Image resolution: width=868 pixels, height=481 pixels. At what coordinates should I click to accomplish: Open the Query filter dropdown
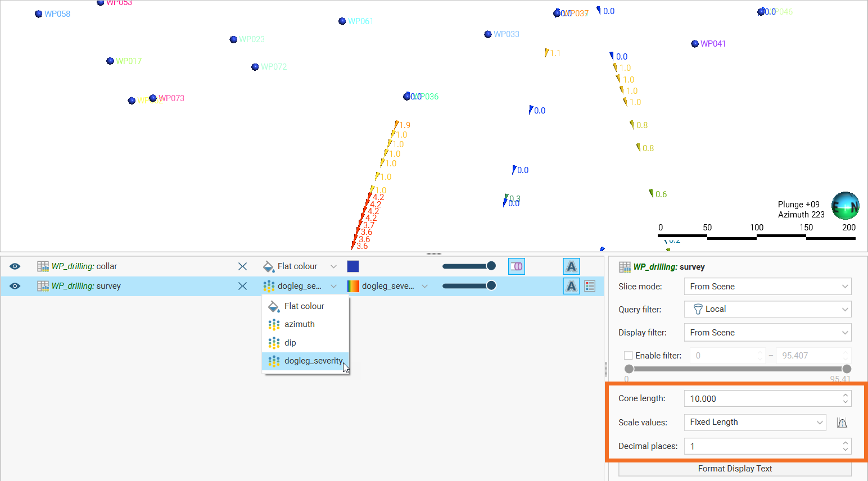[767, 310]
